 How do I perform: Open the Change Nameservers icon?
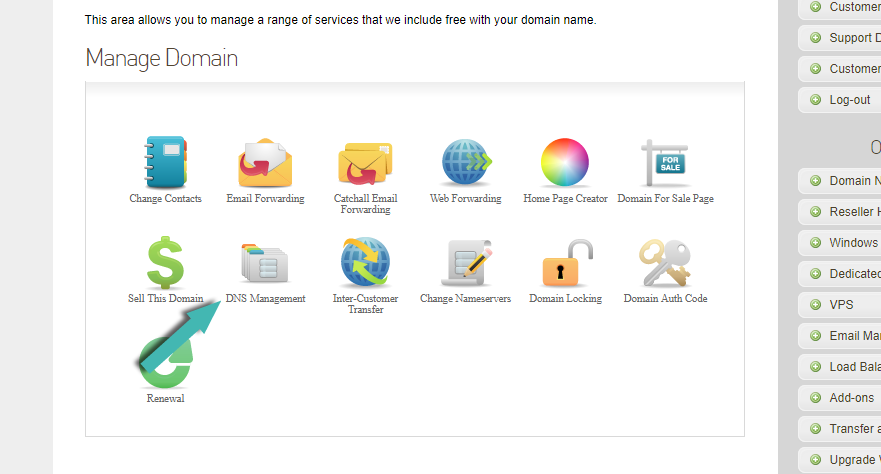[x=466, y=263]
